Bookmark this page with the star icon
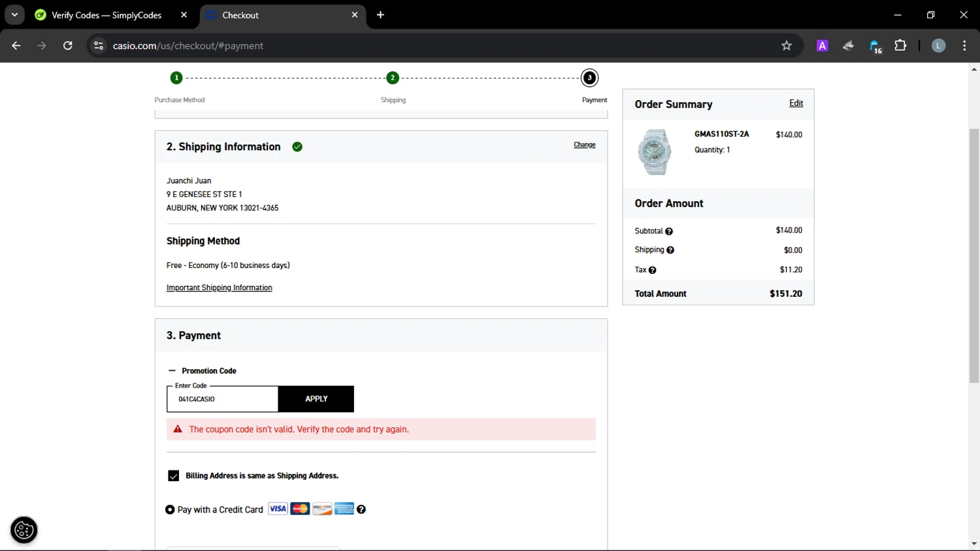Image resolution: width=980 pixels, height=551 pixels. point(787,46)
